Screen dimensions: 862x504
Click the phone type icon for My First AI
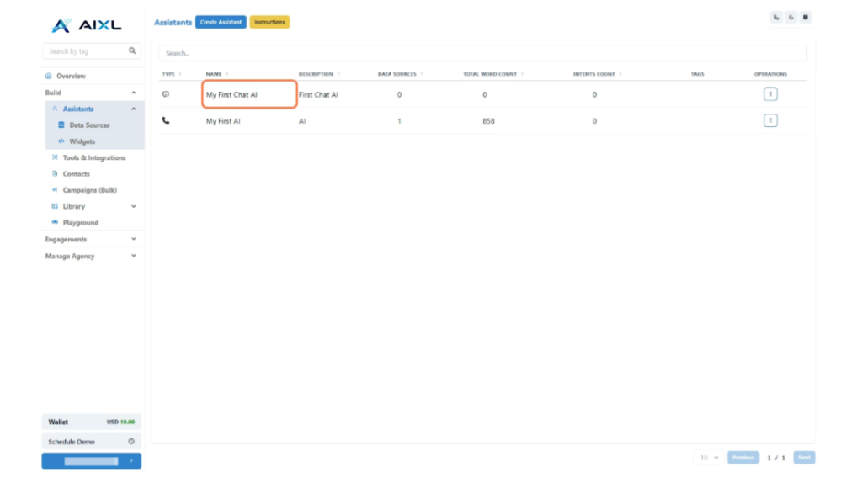point(166,121)
